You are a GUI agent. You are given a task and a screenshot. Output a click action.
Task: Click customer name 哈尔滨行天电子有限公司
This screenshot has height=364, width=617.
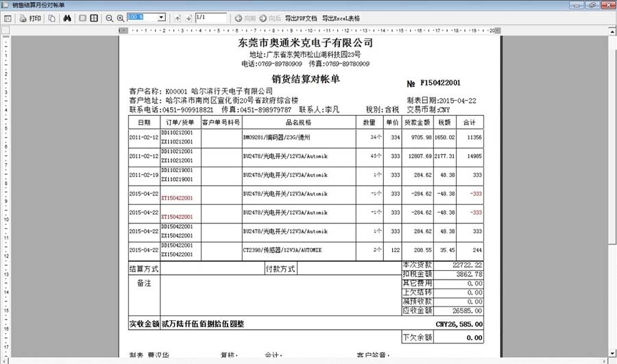[x=232, y=91]
